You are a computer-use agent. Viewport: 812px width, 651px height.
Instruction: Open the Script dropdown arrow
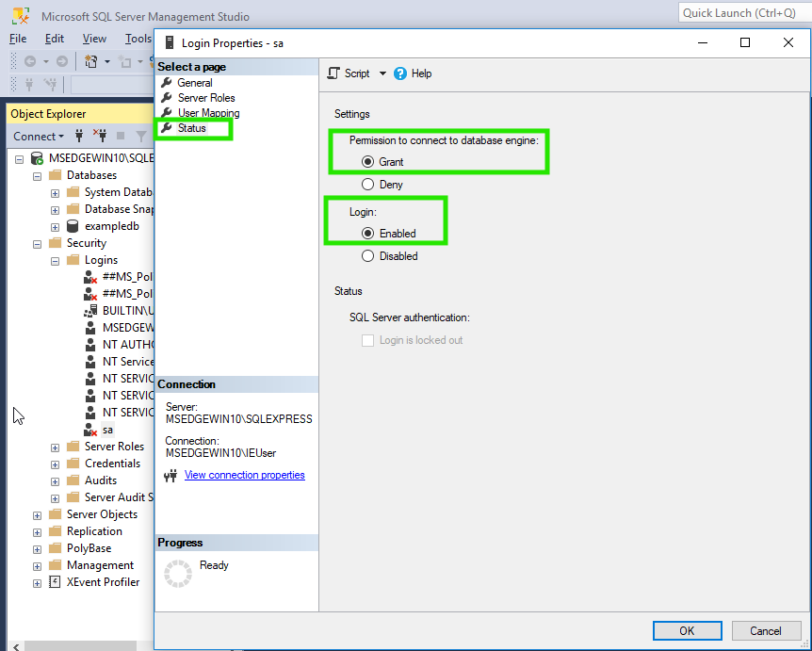(382, 73)
